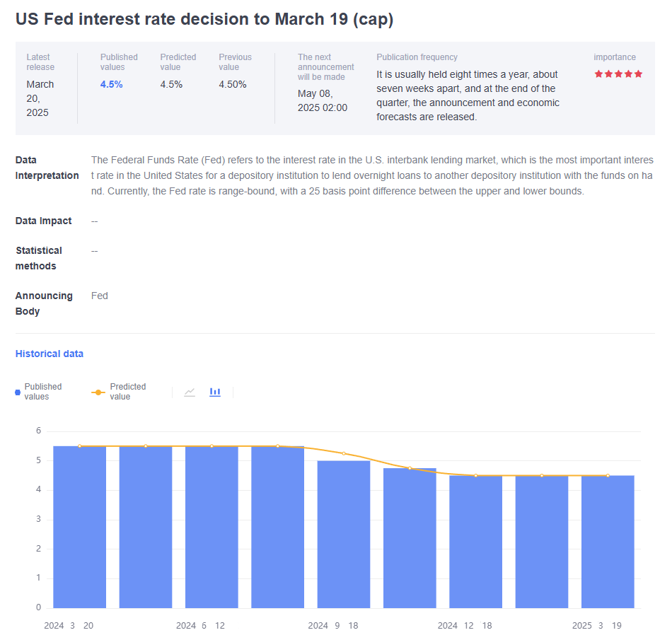This screenshot has height=635, width=672.
Task: Click the orange Predicted value legend marker
Action: [98, 392]
